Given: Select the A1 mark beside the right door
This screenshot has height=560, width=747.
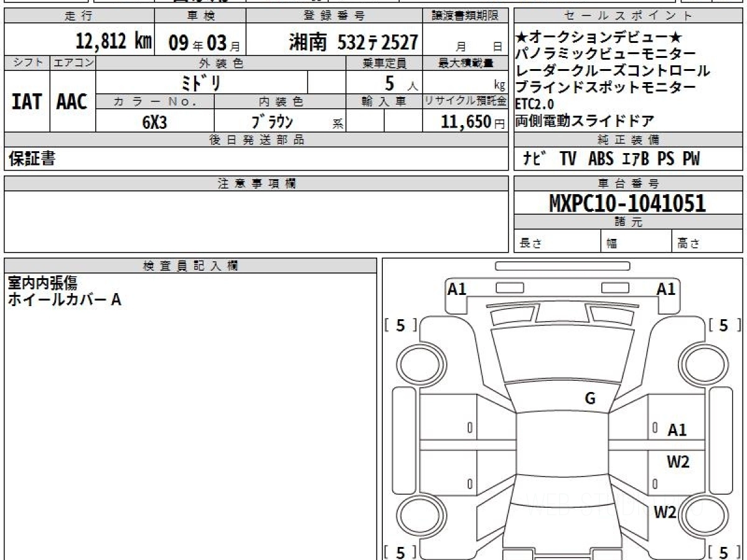Looking at the screenshot, I should (x=677, y=430).
